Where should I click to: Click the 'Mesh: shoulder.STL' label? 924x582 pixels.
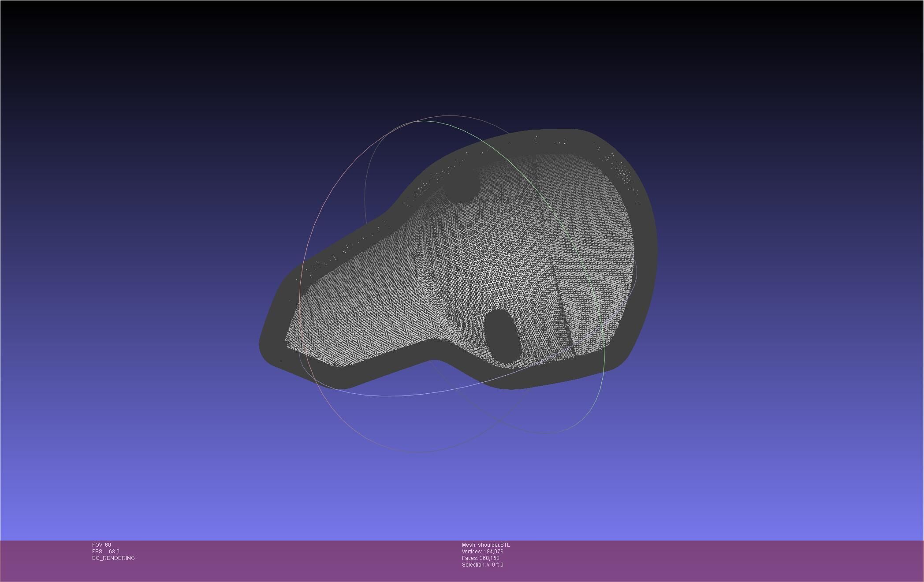pyautogui.click(x=486, y=545)
